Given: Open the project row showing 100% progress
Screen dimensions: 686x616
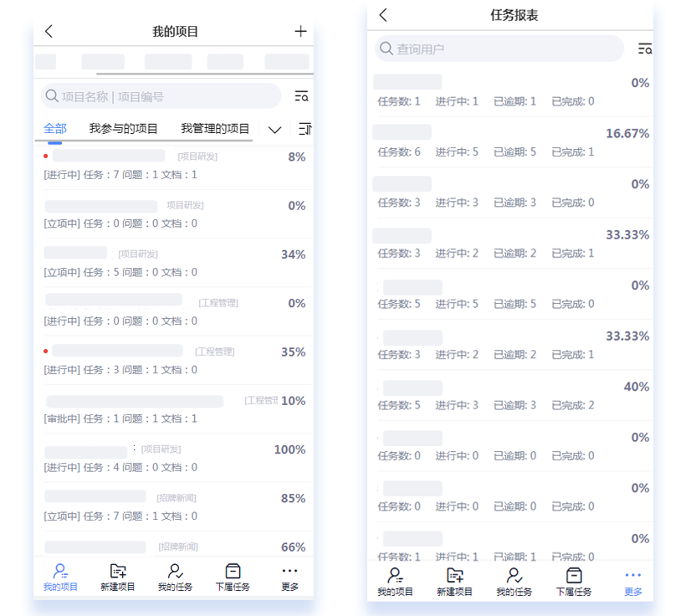Looking at the screenshot, I should (175, 458).
